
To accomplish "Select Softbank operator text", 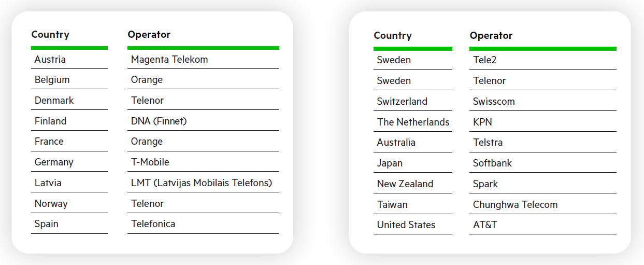I will [x=492, y=163].
